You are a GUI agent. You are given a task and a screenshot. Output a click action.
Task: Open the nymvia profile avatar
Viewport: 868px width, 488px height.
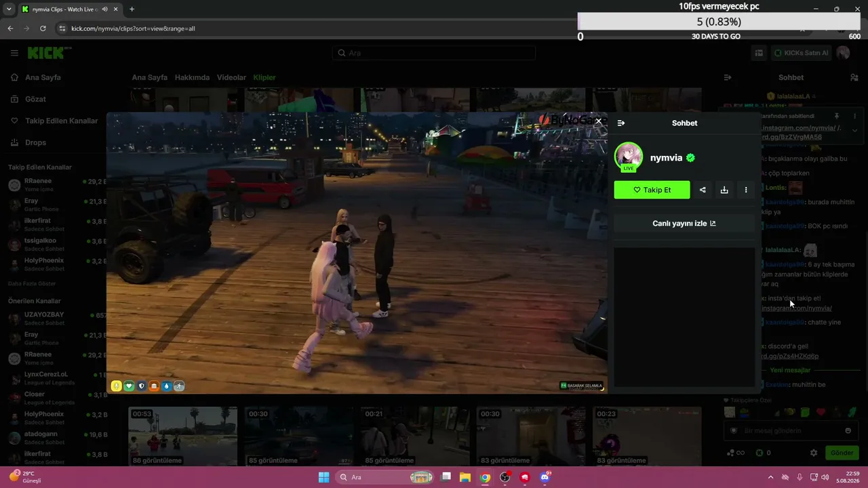(629, 157)
